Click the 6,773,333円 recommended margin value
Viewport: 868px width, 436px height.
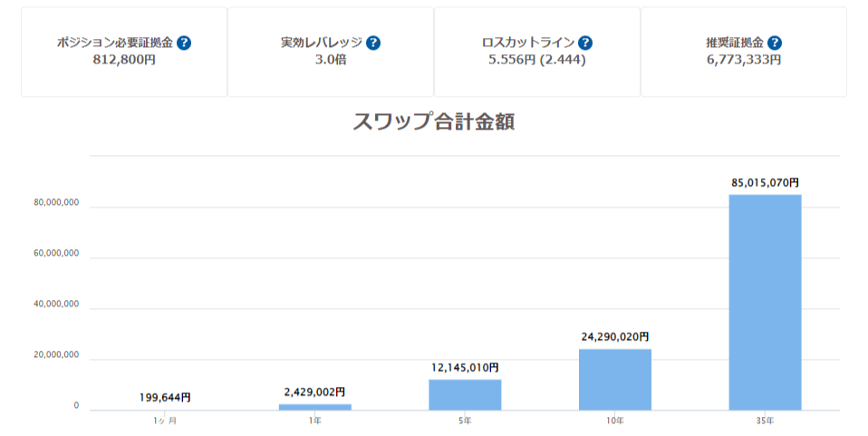tap(744, 60)
